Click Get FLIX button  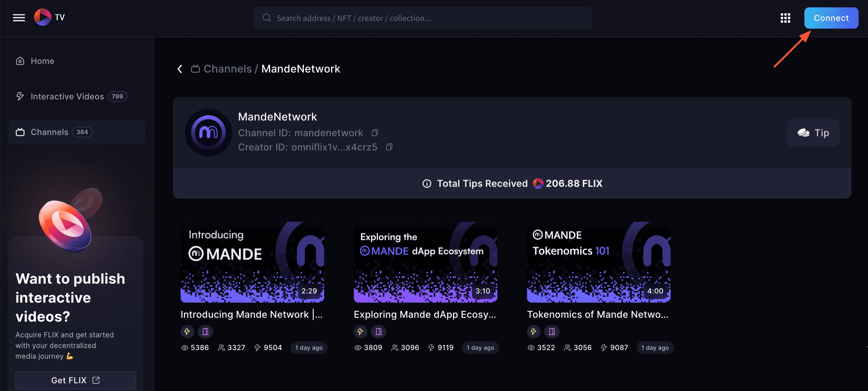[76, 380]
